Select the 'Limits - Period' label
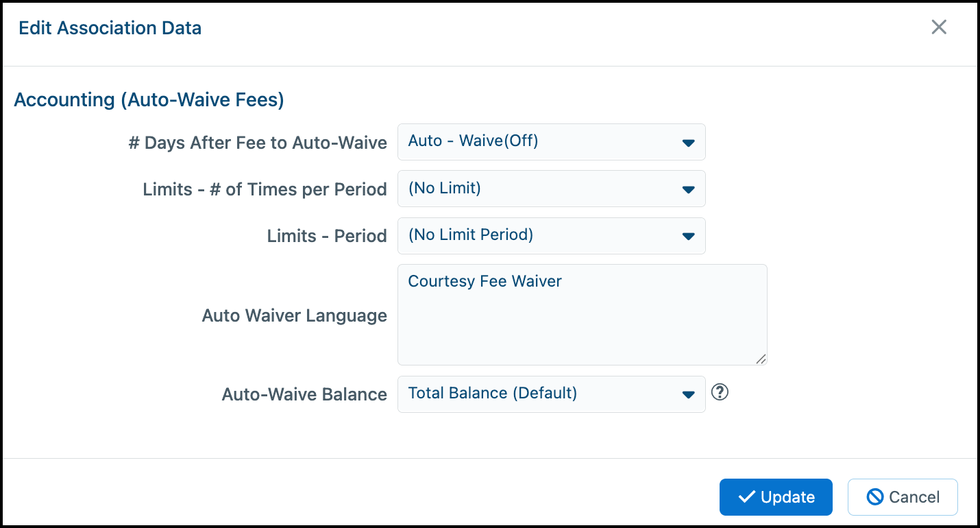The height and width of the screenshot is (528, 980). point(327,236)
